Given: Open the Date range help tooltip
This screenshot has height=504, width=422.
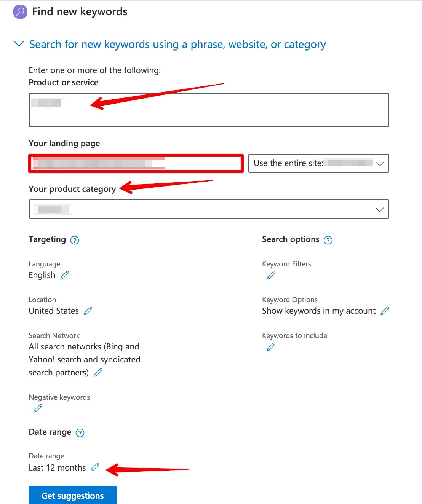Looking at the screenshot, I should (x=80, y=432).
